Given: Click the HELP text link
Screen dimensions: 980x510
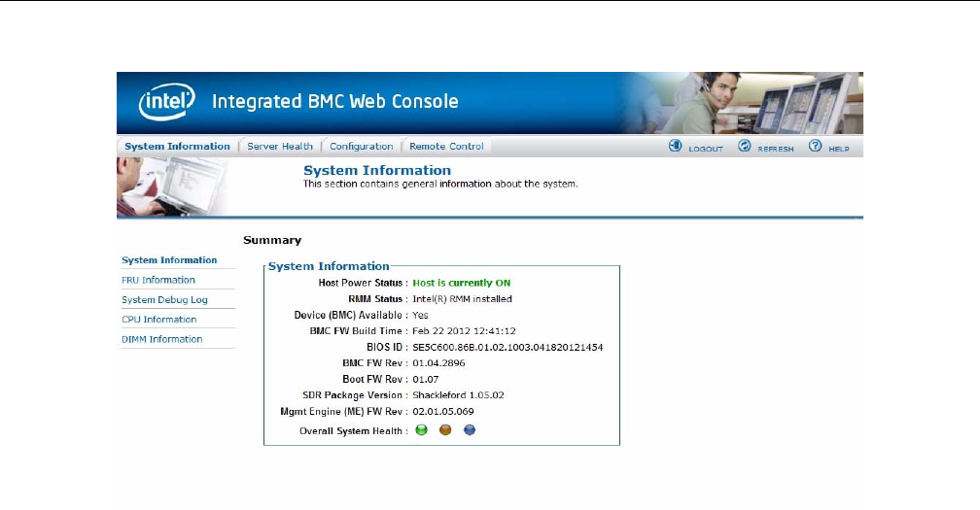Looking at the screenshot, I should click(x=839, y=150).
